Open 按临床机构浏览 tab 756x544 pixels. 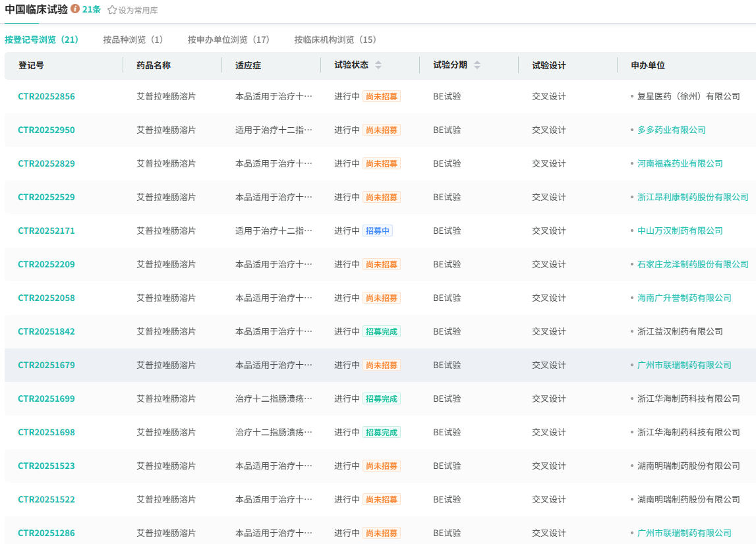tap(335, 40)
